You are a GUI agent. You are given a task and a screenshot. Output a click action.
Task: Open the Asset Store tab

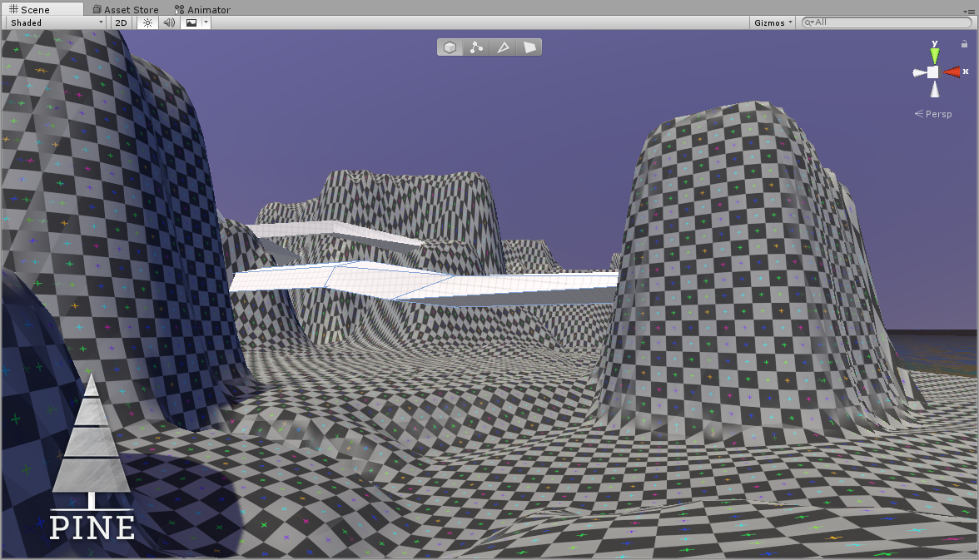click(126, 9)
